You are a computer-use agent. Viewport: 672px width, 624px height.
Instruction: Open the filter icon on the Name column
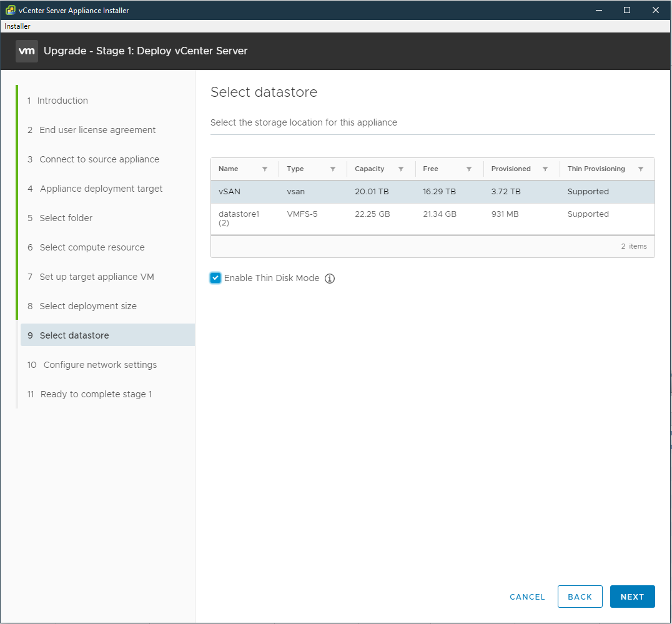tap(264, 169)
